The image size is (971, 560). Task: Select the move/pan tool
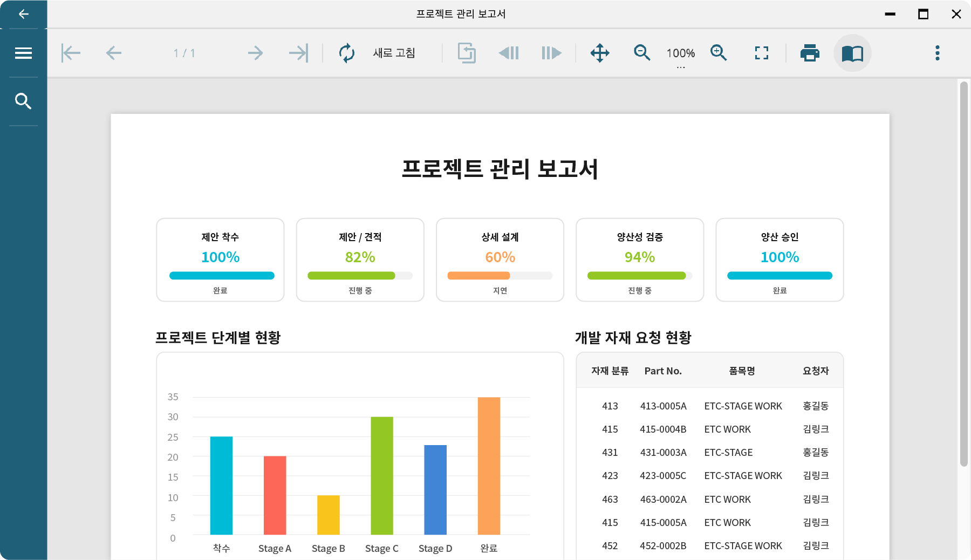click(x=600, y=53)
